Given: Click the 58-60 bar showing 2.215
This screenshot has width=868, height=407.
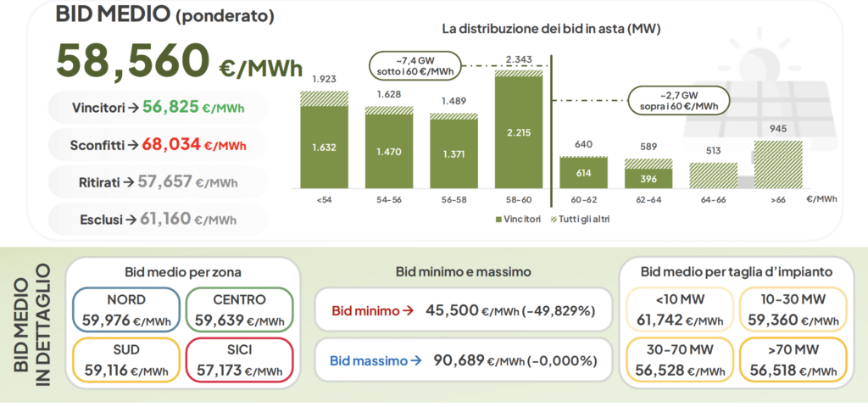Looking at the screenshot, I should (x=518, y=133).
